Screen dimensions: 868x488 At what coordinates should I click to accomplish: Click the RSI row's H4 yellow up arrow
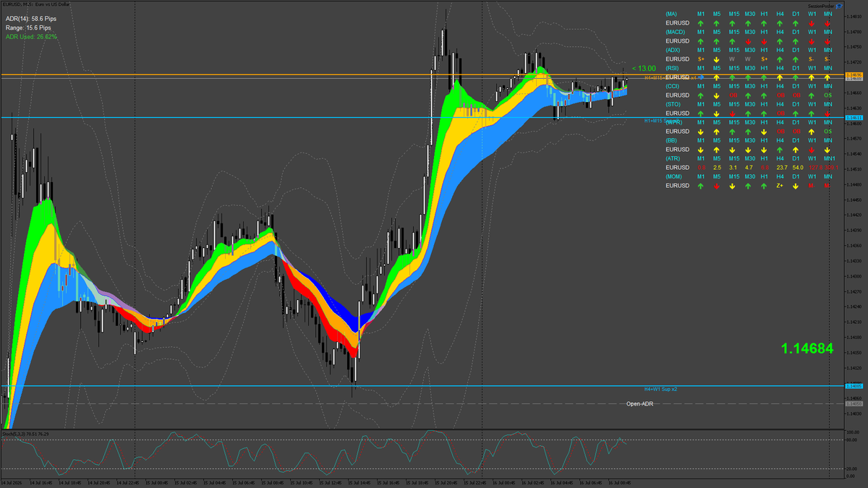pyautogui.click(x=780, y=77)
